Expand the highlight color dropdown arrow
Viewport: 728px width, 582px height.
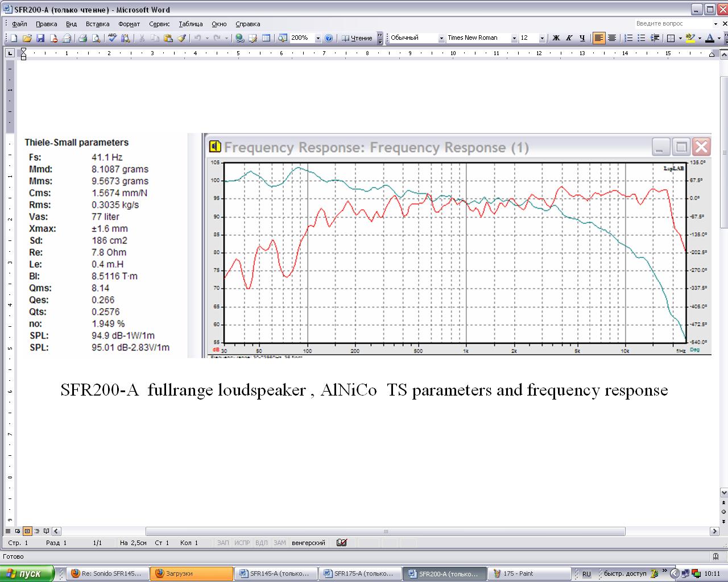pos(700,38)
